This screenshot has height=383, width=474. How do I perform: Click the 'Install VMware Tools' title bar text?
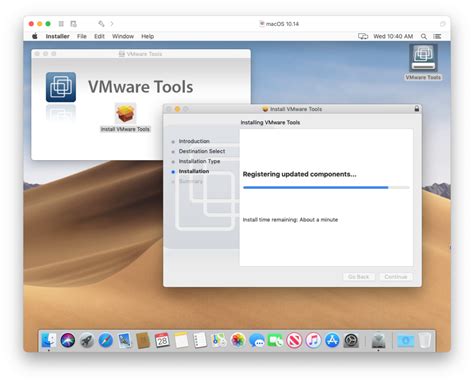point(296,109)
